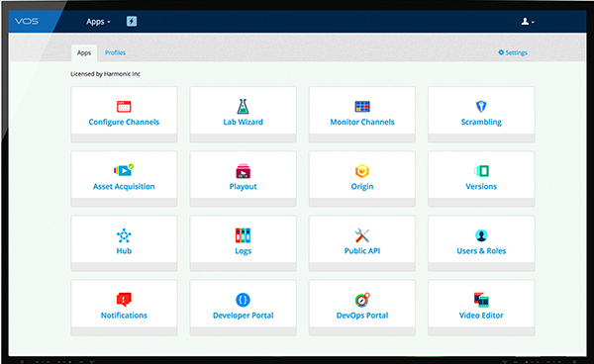Screen dimensions: 594x364
Task: Click the Notifications alert bubble icon
Action: tap(124, 300)
